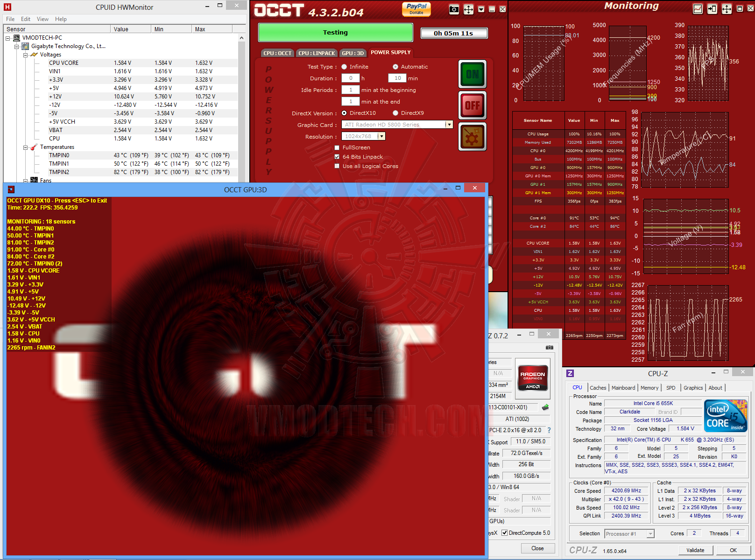Collapse the Gigabyte Technology tree node
755x560 pixels.
(x=17, y=47)
